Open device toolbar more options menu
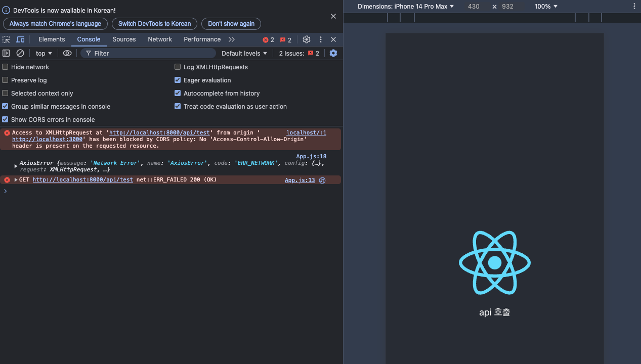 click(x=634, y=7)
